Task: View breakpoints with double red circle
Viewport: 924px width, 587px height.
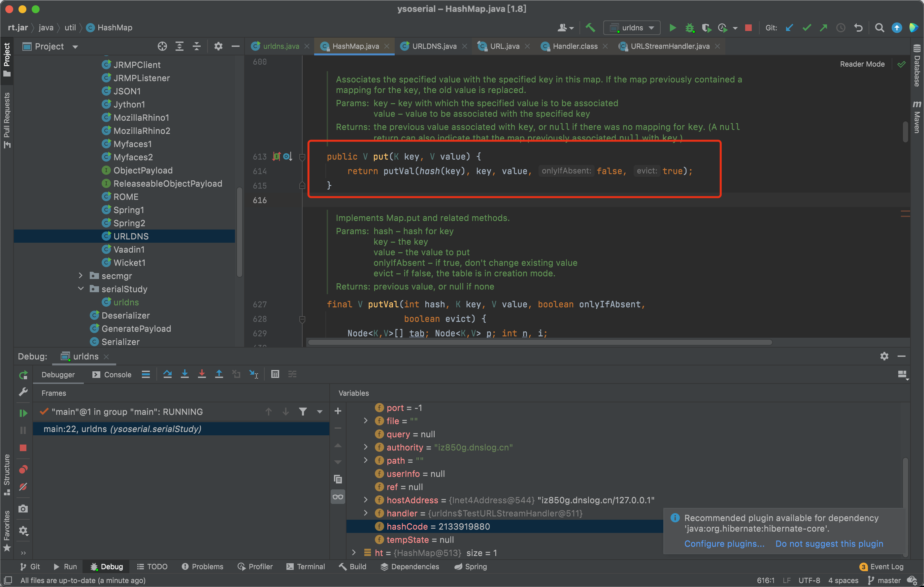Action: pos(23,469)
